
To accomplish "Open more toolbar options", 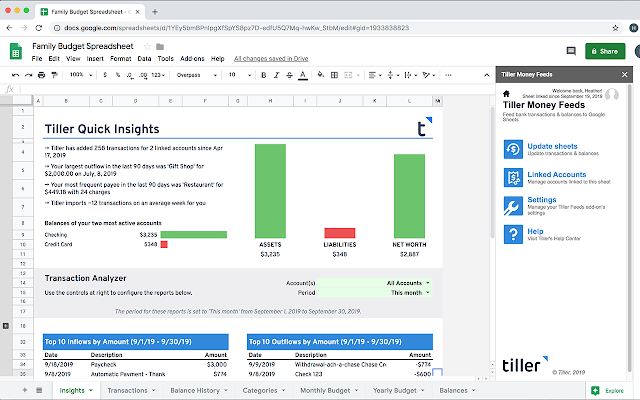I will (448, 75).
